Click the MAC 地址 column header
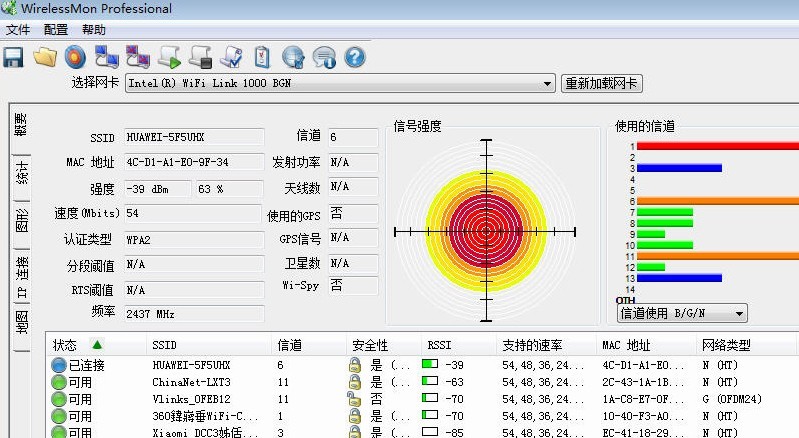 646,345
